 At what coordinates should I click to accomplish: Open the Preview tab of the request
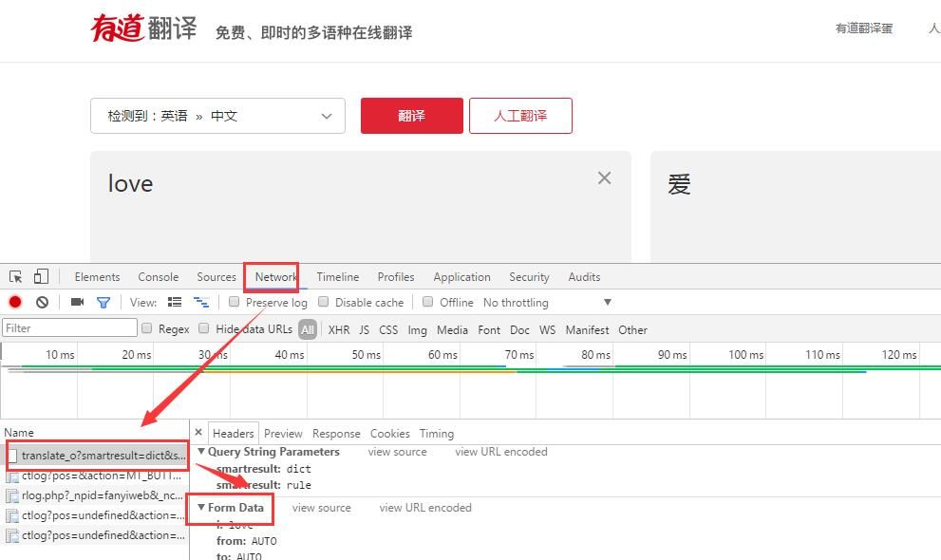283,433
